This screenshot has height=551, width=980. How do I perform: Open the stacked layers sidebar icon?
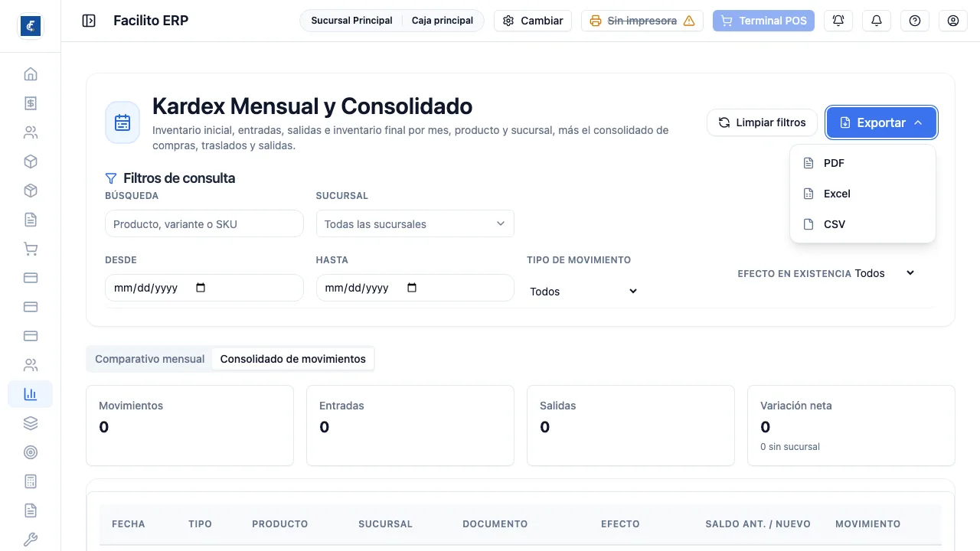tap(31, 423)
